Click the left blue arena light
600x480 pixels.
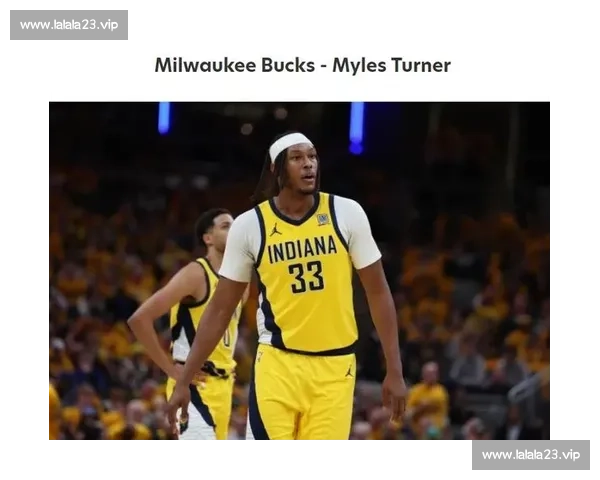(x=163, y=117)
